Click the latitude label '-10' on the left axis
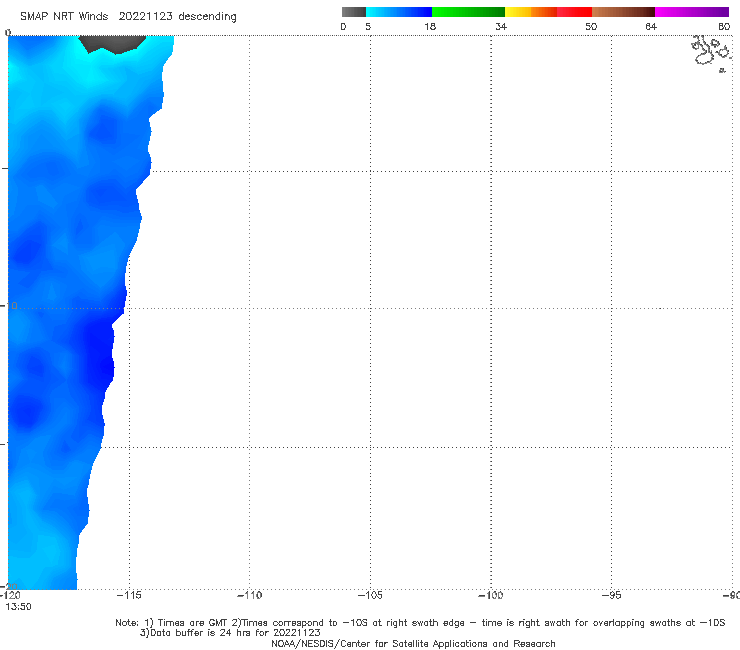The height and width of the screenshot is (650, 740). [x=9, y=306]
